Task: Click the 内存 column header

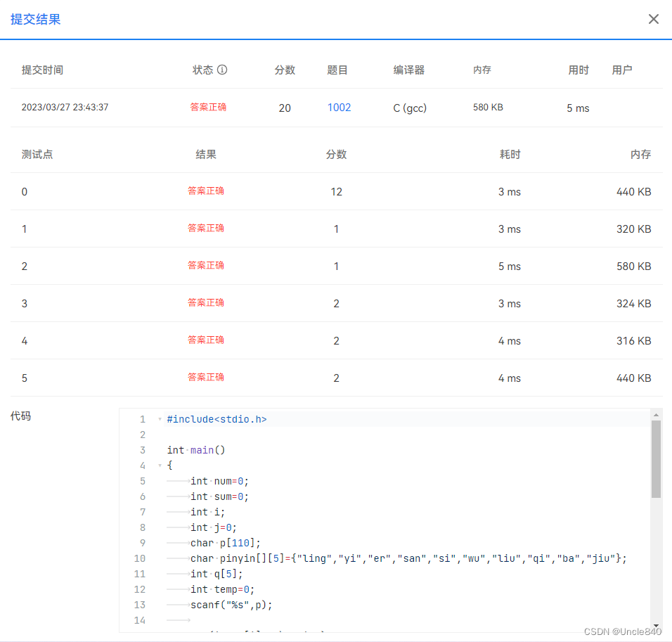Action: pos(640,154)
